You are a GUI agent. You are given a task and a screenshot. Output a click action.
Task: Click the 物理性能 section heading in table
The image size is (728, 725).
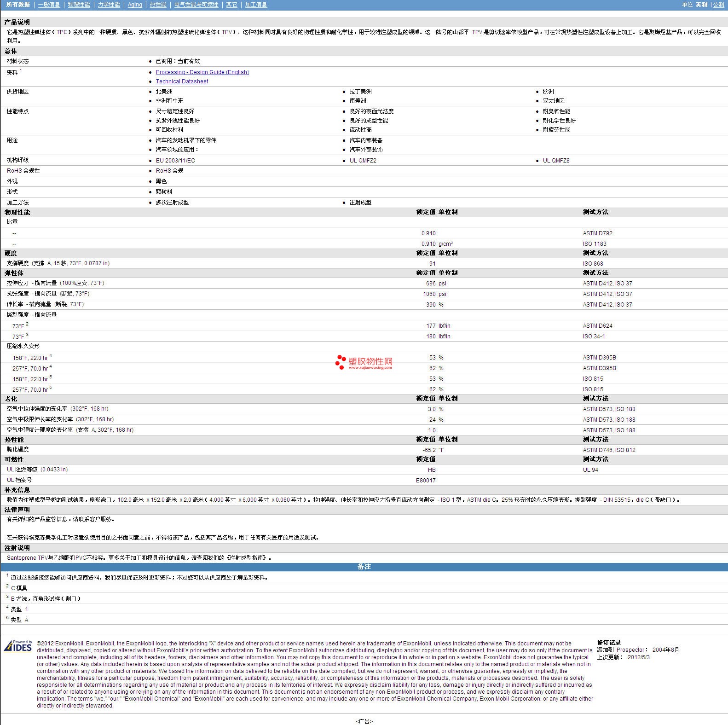click(x=17, y=212)
